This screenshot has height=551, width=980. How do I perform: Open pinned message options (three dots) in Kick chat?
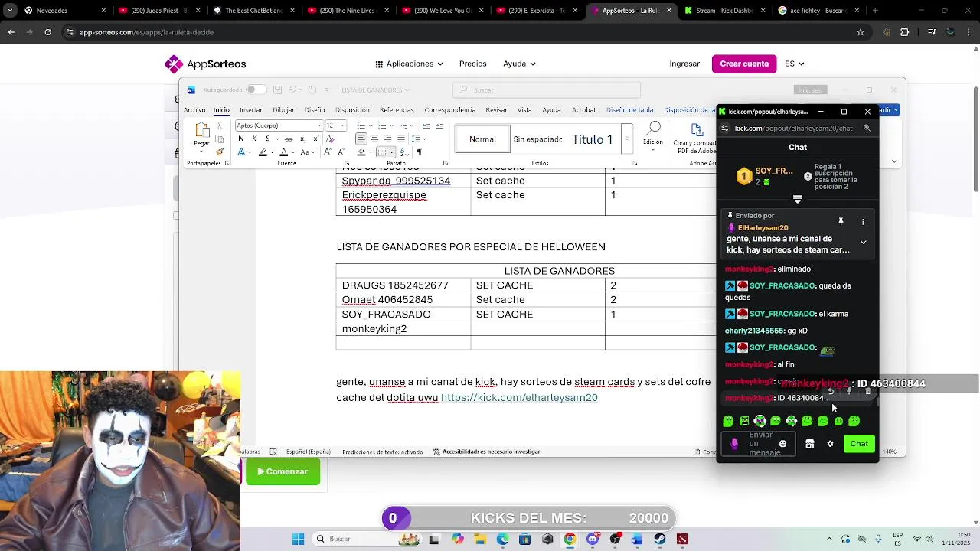pyautogui.click(x=863, y=222)
